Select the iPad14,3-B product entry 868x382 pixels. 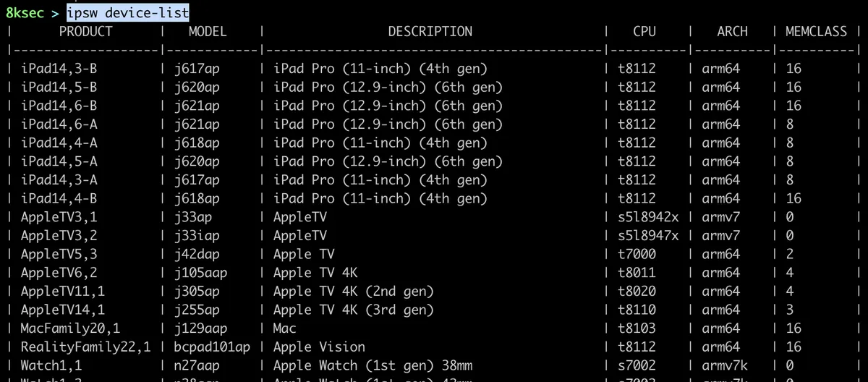coord(59,69)
